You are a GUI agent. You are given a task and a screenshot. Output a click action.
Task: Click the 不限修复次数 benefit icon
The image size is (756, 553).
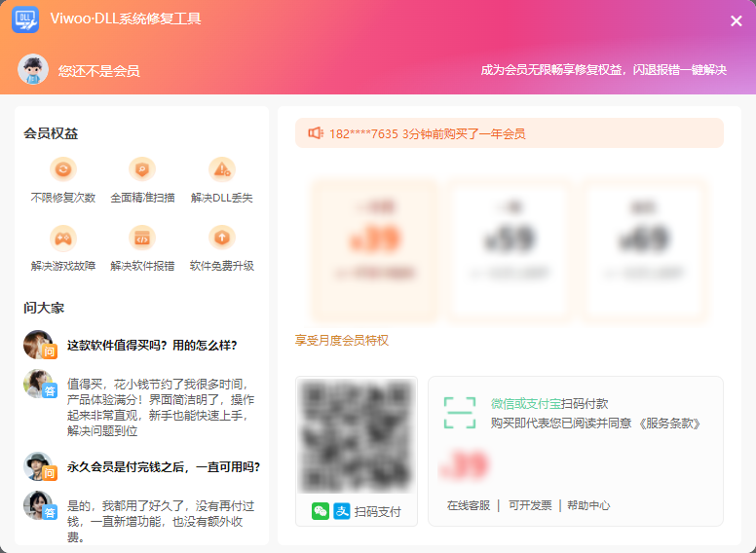click(x=63, y=169)
